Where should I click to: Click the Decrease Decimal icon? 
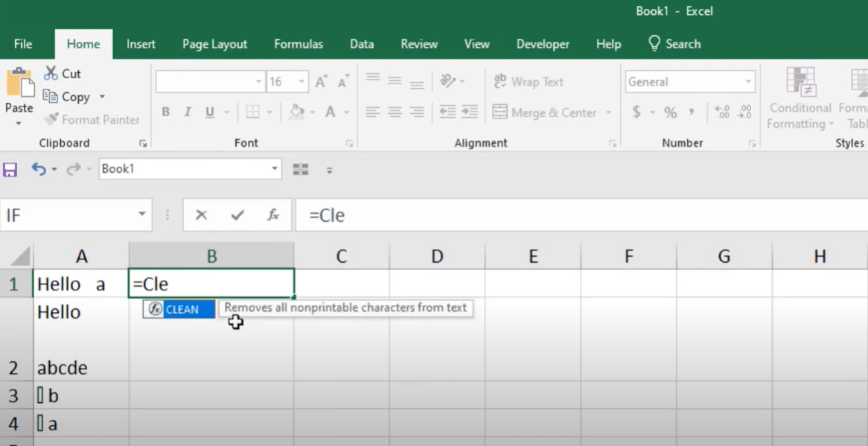click(x=745, y=112)
